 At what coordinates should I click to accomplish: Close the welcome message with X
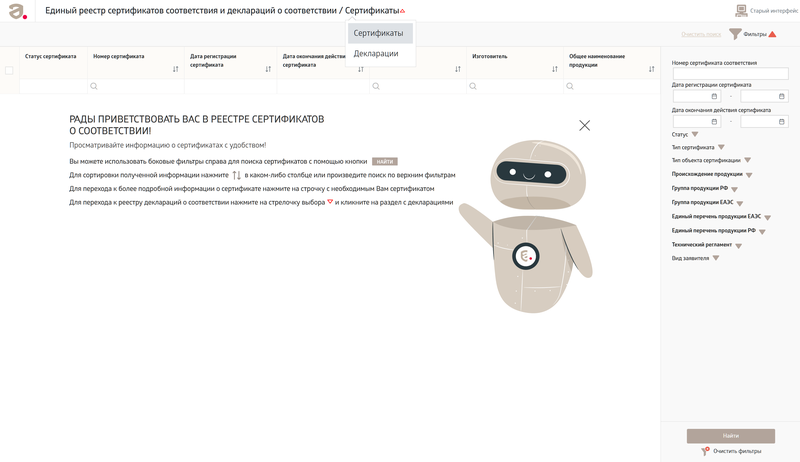tap(585, 125)
